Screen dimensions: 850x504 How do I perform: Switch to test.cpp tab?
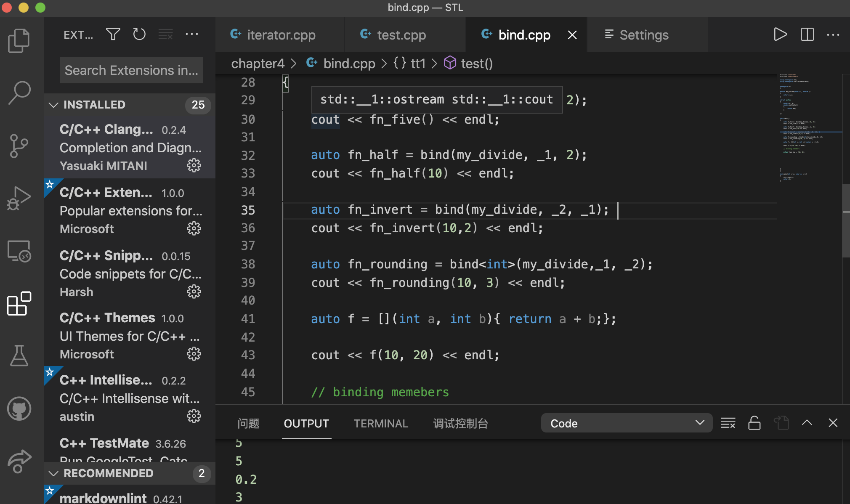coord(405,34)
